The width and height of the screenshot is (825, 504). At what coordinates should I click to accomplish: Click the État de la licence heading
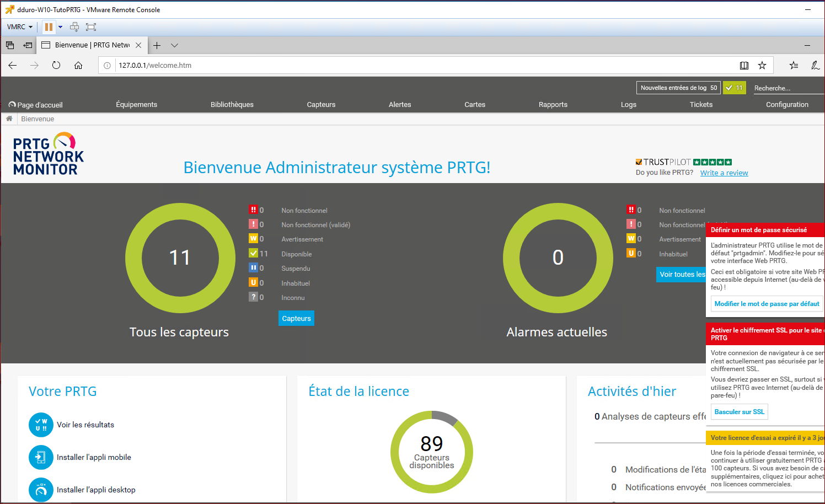pos(359,392)
